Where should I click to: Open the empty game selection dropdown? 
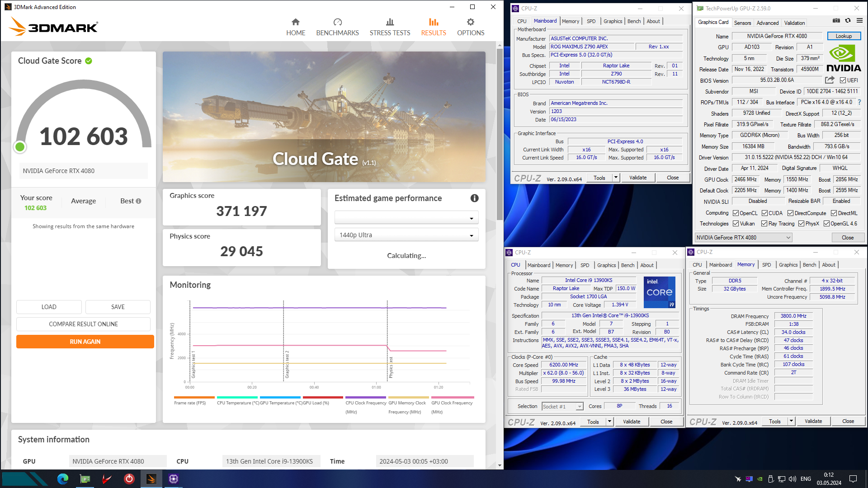tap(406, 218)
